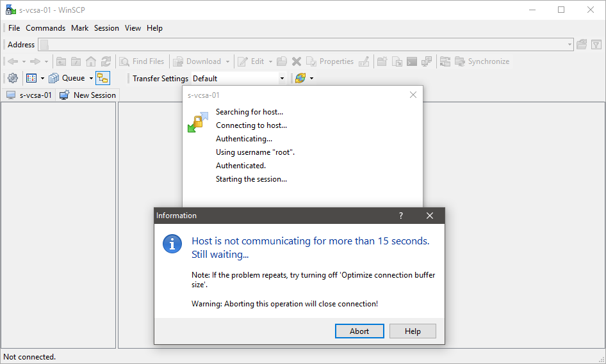Expand the Queue dropdown arrow

point(91,78)
